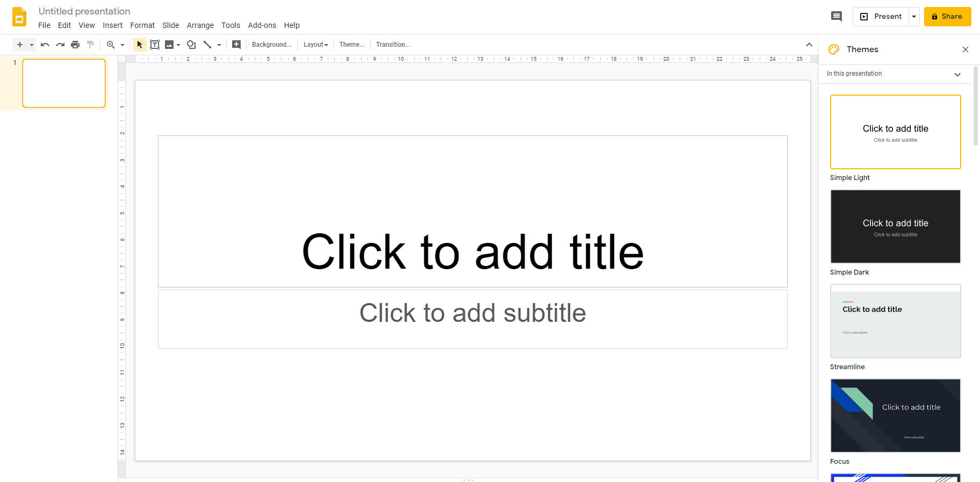Screen dimensions: 980x482
Task: Click the Paint format icon
Action: click(90, 45)
